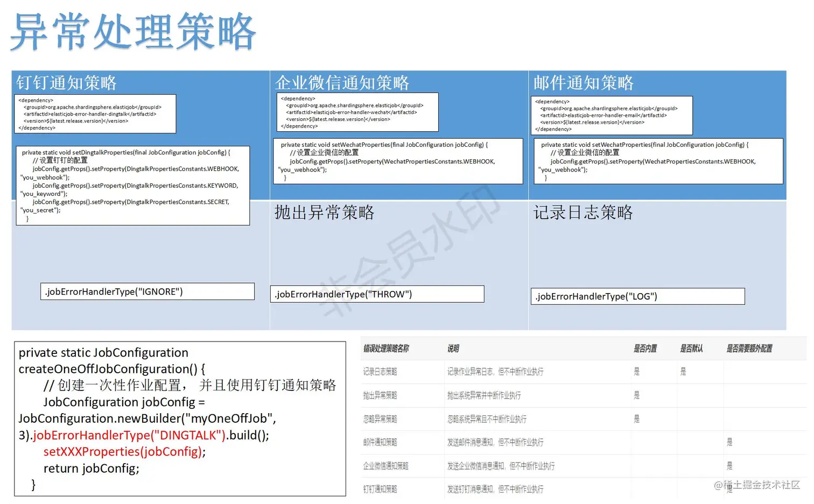Select the 钉钉通知策略 table row
This screenshot has width=814, height=504.
coord(381,488)
